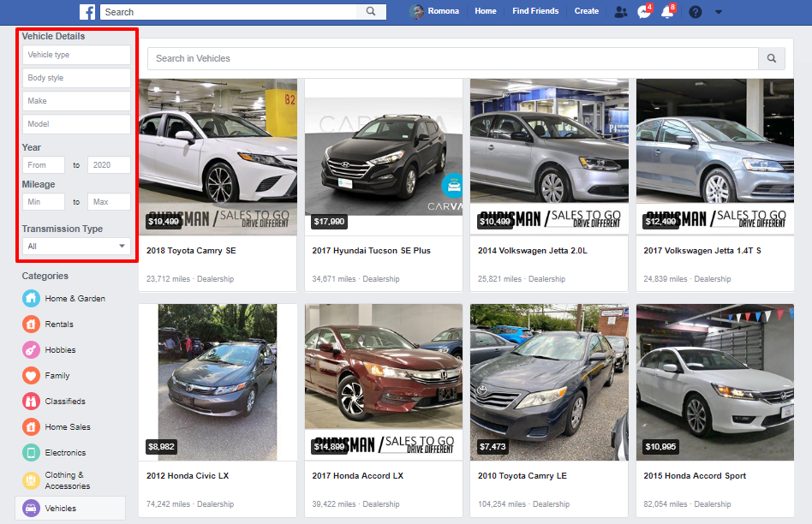This screenshot has height=524, width=812.
Task: Select the Vehicles category icon
Action: (31, 509)
